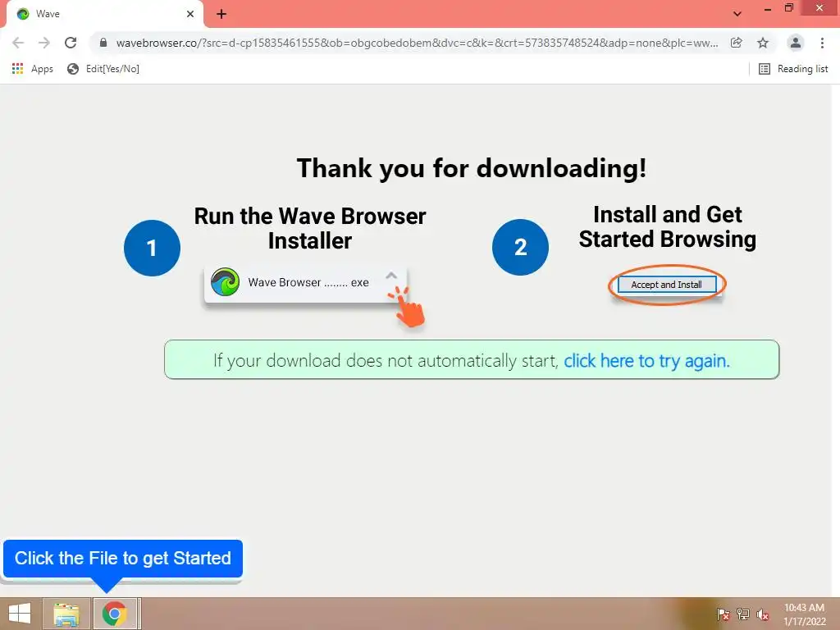Viewport: 840px width, 630px height.
Task: Reload the Wave Browser page
Action: coord(71,43)
